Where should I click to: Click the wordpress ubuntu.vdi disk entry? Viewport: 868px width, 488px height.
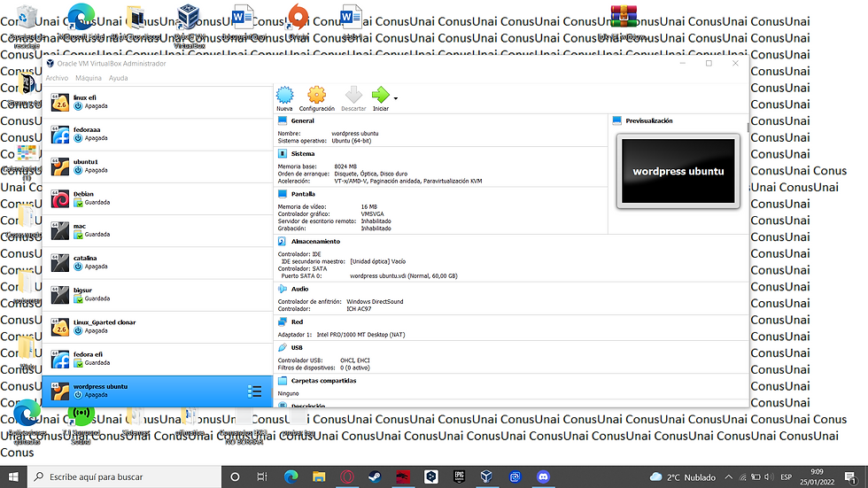[x=404, y=276]
